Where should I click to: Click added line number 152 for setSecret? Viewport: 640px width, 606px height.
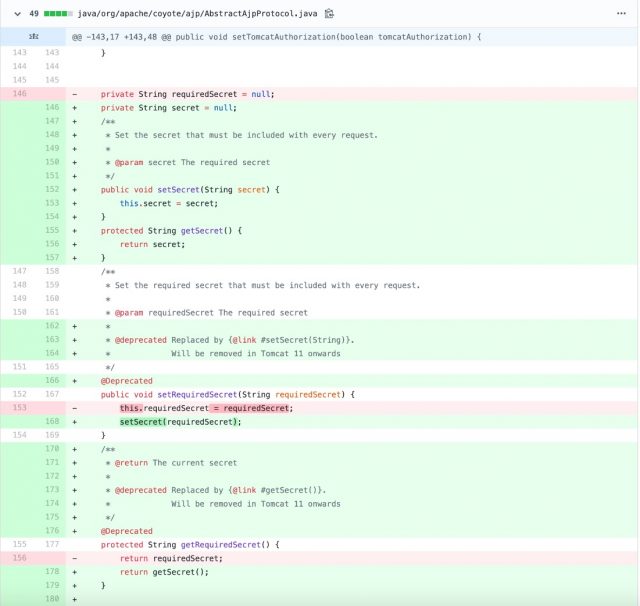[x=52, y=189]
